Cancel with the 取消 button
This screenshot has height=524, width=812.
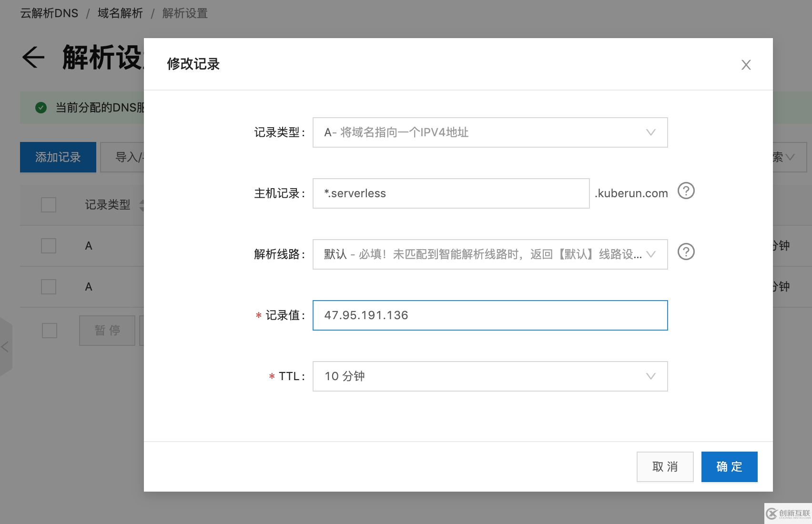coord(665,467)
